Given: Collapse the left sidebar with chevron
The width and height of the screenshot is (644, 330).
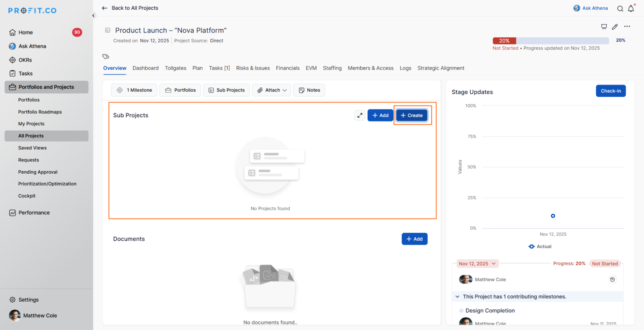Looking at the screenshot, I should coord(93,15).
